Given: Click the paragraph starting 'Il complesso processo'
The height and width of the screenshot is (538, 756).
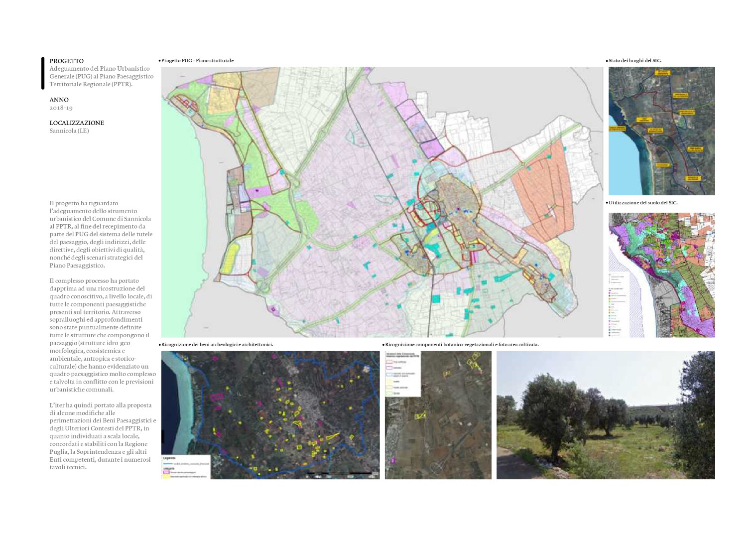Looking at the screenshot, I should click(102, 335).
